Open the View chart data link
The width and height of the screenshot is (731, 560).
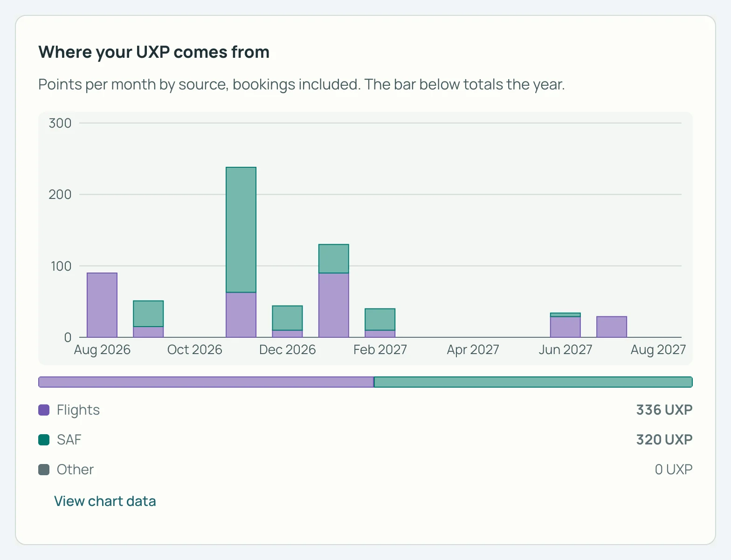[105, 501]
